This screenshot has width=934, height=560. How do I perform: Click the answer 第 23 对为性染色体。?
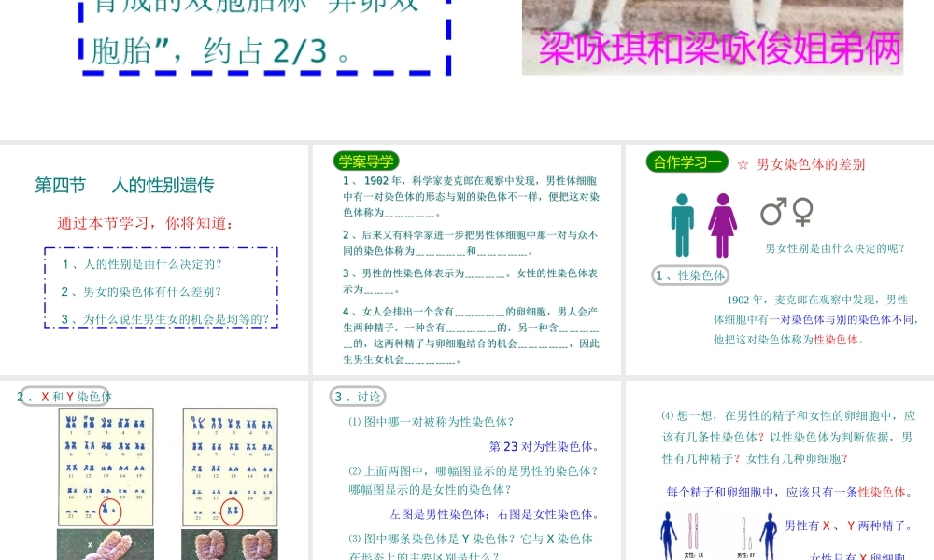coord(545,446)
